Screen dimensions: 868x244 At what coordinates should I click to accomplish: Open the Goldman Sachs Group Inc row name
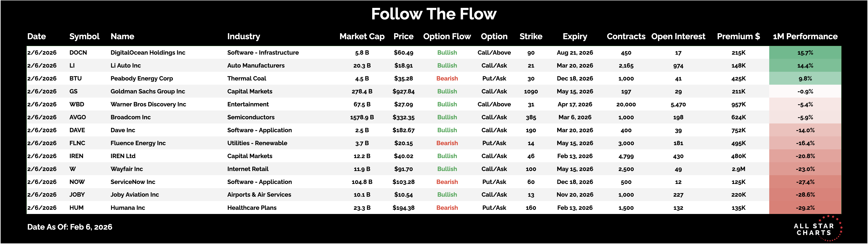(148, 91)
